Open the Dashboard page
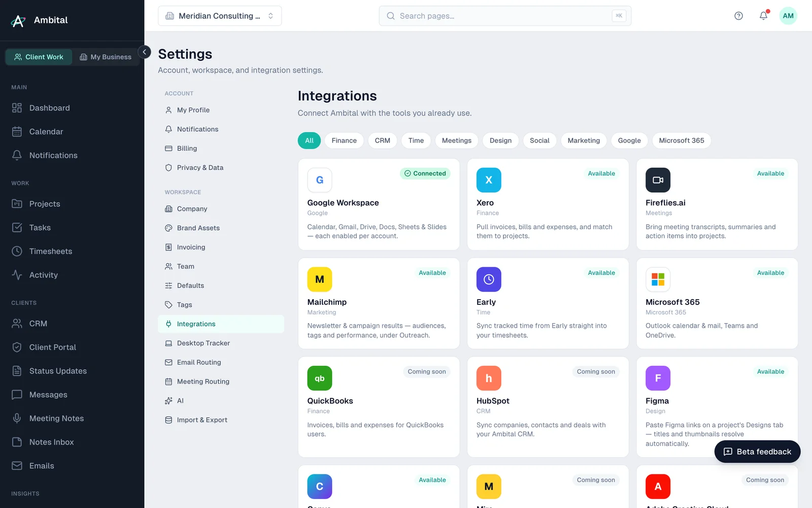This screenshot has height=508, width=812. click(72, 108)
